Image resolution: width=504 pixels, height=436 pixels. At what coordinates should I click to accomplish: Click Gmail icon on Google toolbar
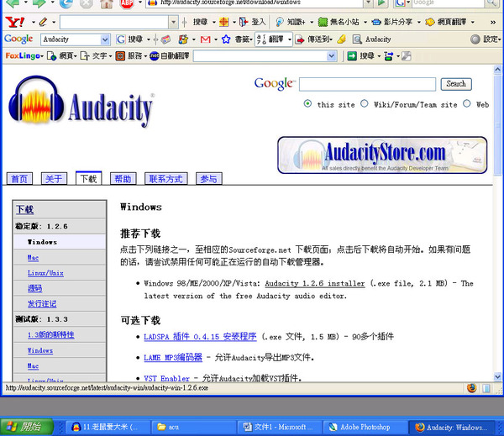[x=206, y=39]
